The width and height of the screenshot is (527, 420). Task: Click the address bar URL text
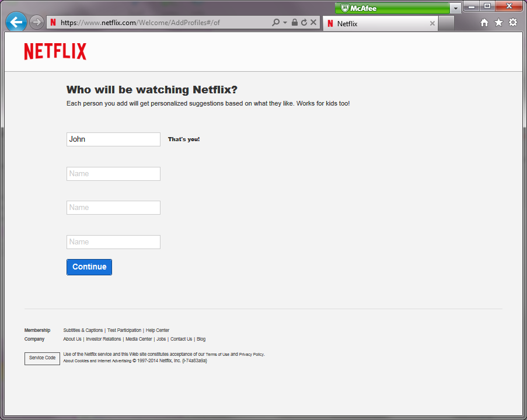coord(140,23)
